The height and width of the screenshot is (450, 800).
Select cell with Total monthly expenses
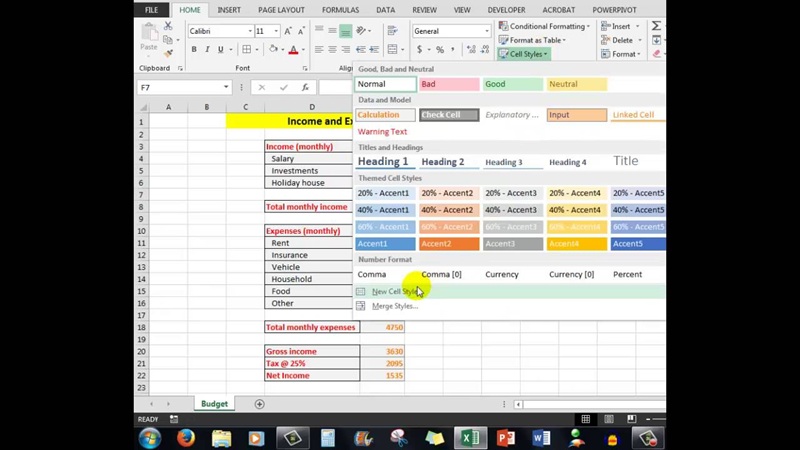(312, 328)
